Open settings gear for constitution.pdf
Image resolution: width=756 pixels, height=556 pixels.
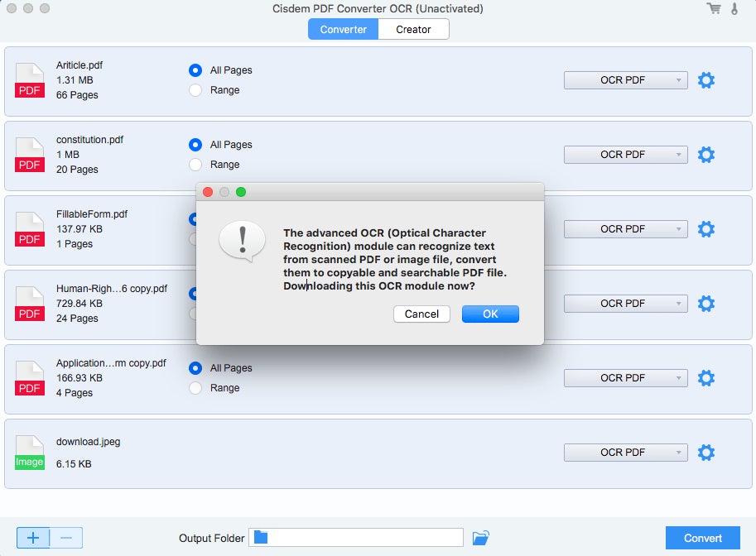click(705, 155)
